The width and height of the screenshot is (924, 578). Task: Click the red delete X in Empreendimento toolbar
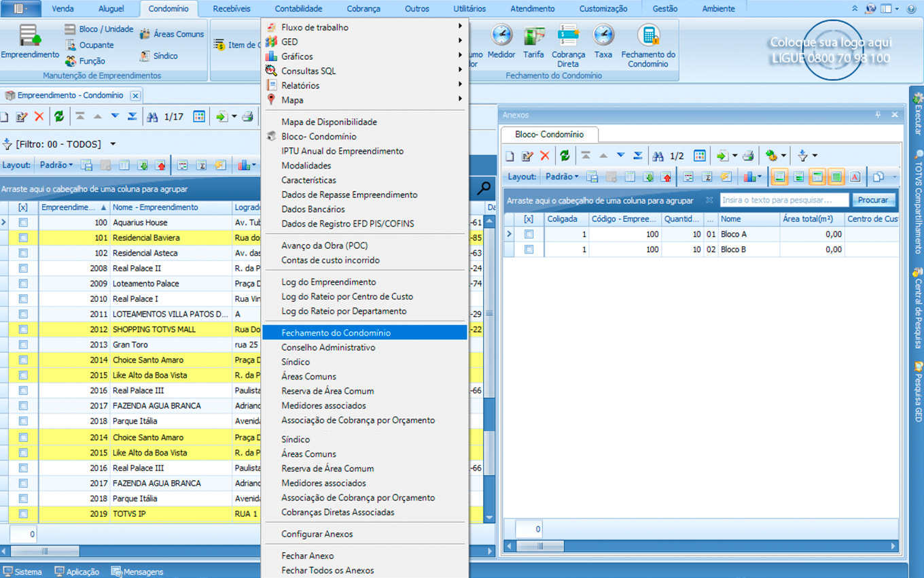pos(39,116)
